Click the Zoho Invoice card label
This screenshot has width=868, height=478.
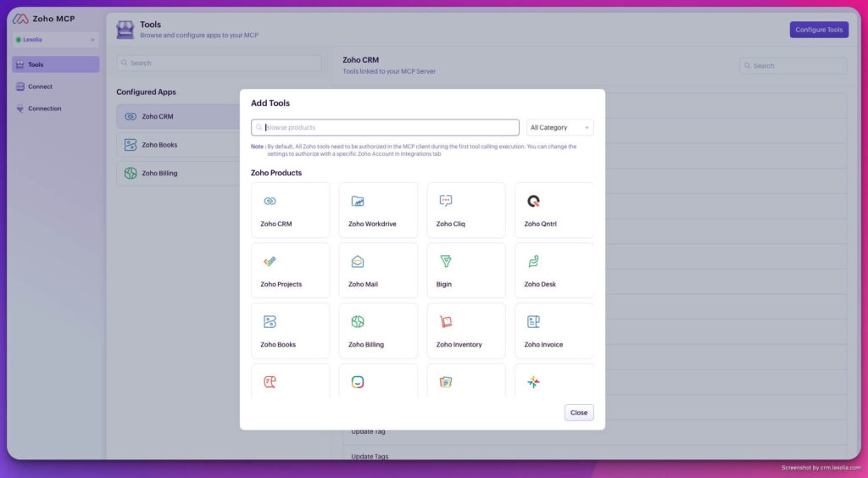(x=543, y=345)
